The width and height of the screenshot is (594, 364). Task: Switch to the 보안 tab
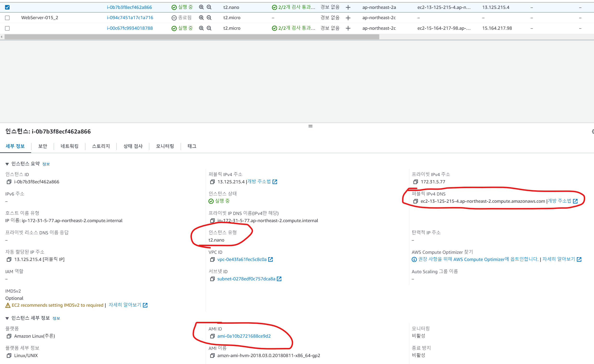43,146
